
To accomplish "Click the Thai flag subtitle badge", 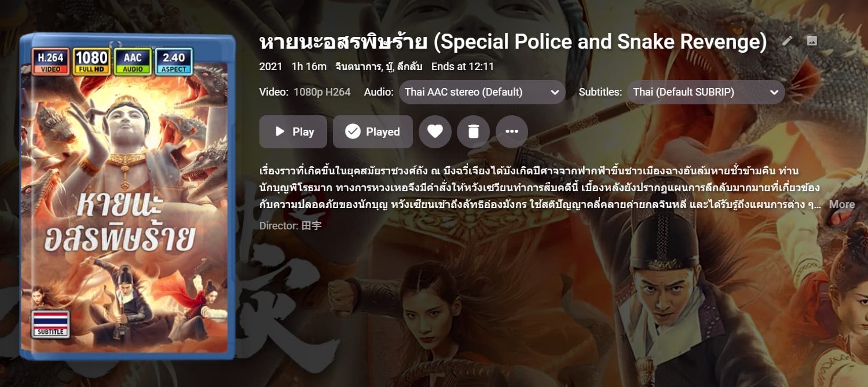I will (50, 324).
